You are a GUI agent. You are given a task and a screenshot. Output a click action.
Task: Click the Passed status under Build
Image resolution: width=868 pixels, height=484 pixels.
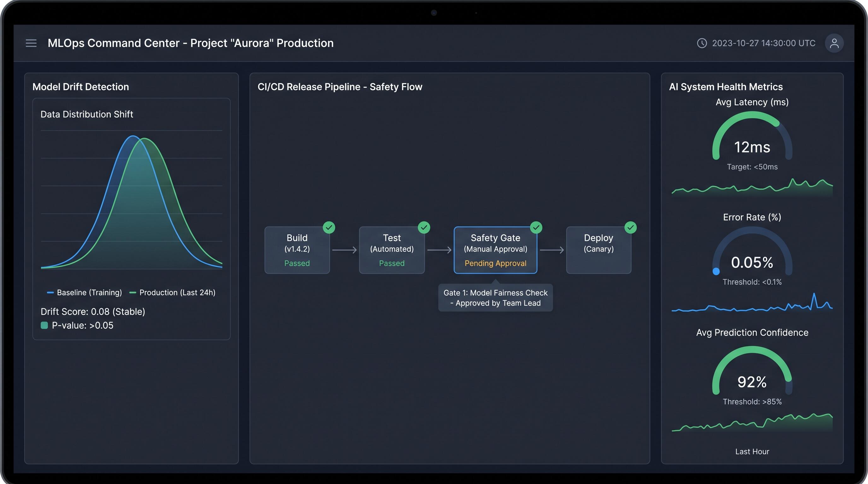(x=297, y=263)
